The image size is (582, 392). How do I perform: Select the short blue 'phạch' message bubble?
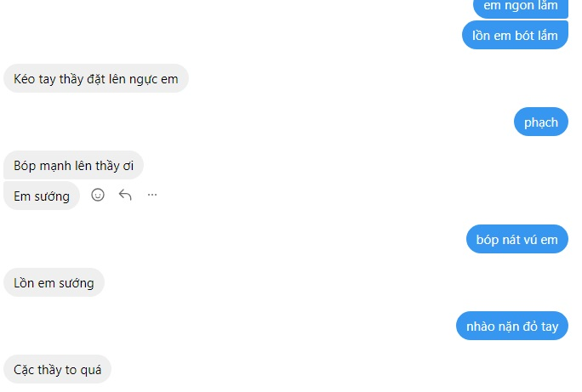541,122
